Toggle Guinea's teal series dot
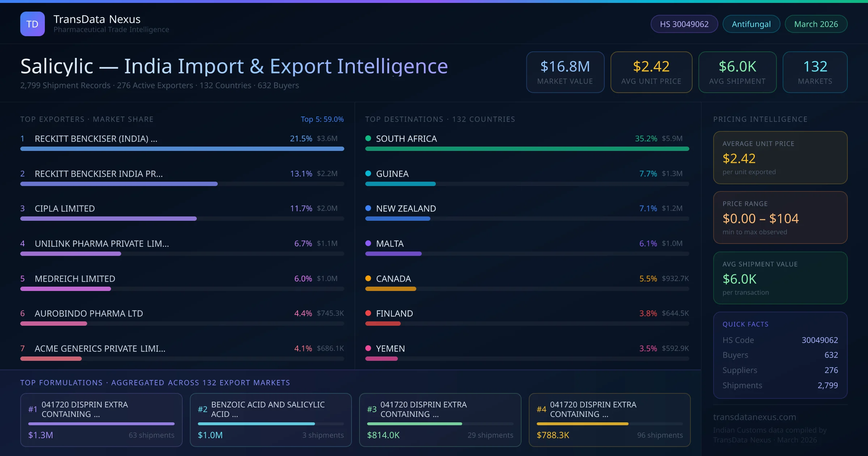 click(x=368, y=173)
